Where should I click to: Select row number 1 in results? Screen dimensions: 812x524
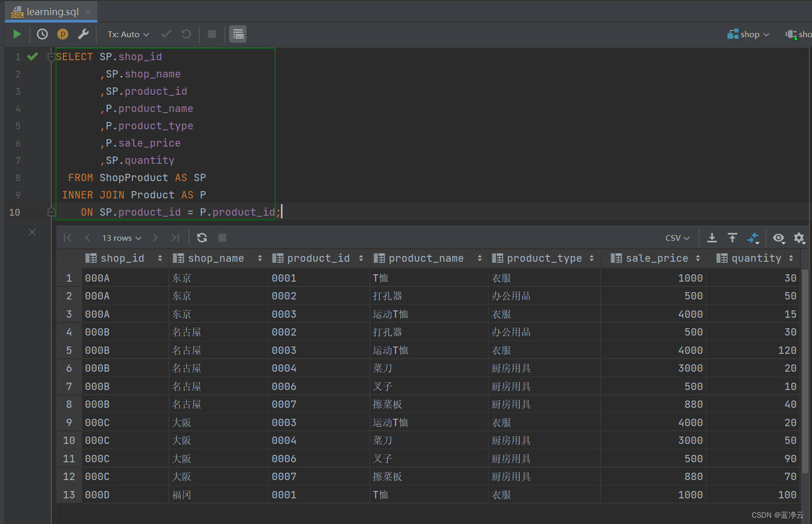click(69, 278)
